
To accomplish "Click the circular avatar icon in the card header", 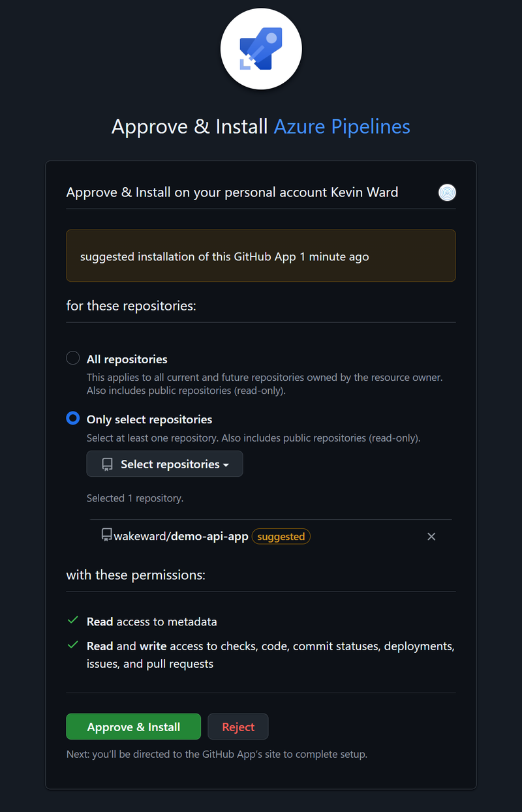I will tap(447, 192).
